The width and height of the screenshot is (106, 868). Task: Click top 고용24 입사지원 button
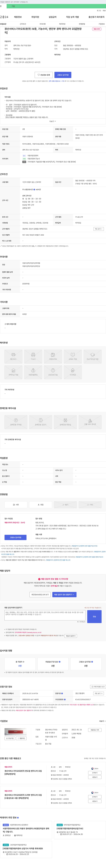click(63, 75)
